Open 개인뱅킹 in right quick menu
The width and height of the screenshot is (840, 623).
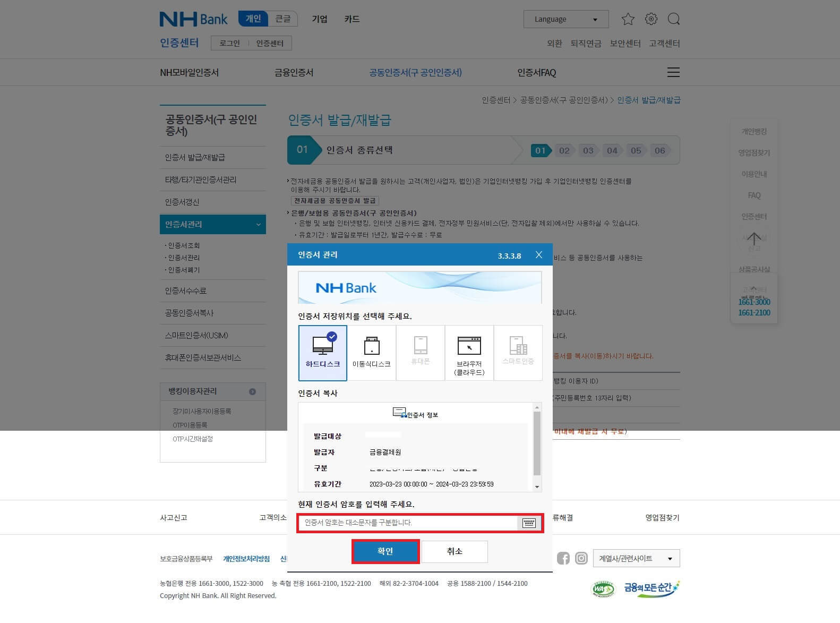point(754,131)
